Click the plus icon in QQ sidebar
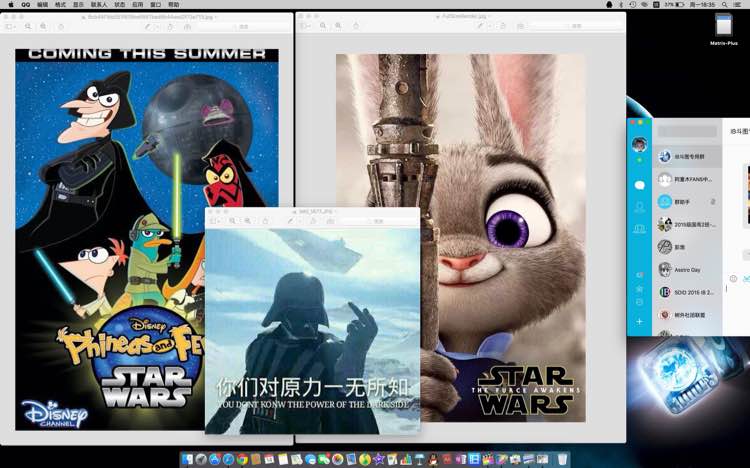 pos(640,322)
